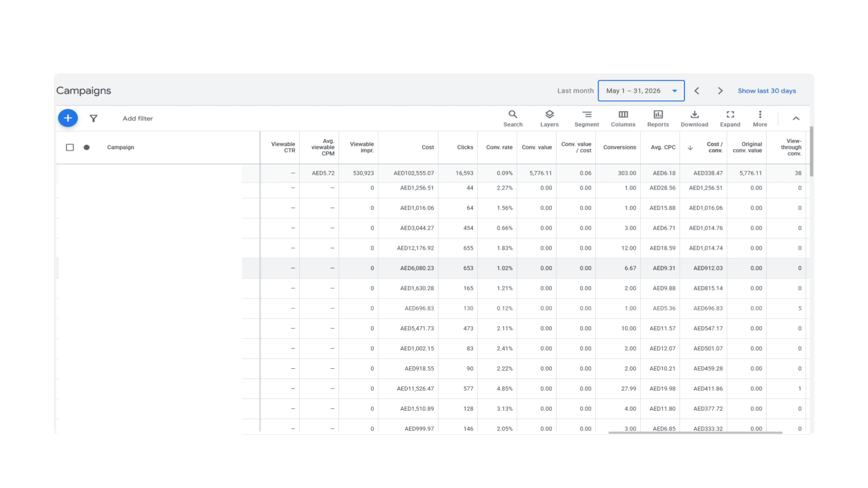The height and width of the screenshot is (488, 868).
Task: Sort by the Campaign column header
Action: [x=121, y=147]
